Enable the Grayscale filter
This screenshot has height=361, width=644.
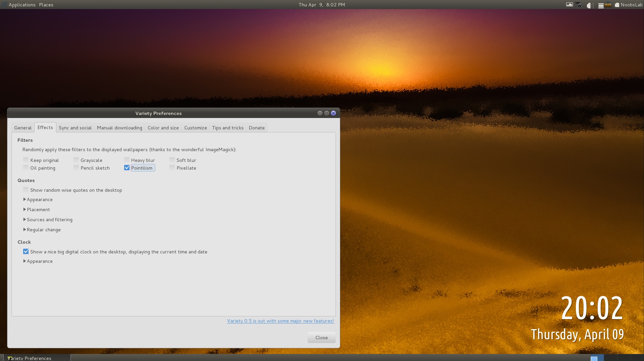click(x=76, y=160)
